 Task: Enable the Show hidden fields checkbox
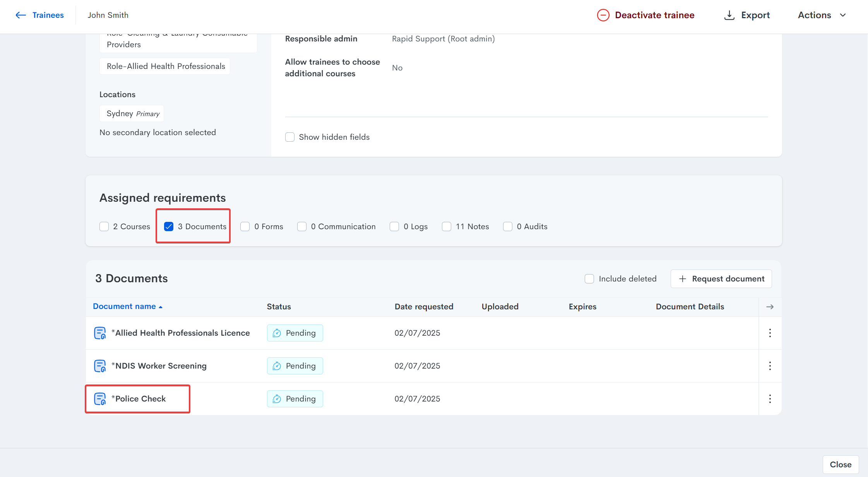[290, 137]
